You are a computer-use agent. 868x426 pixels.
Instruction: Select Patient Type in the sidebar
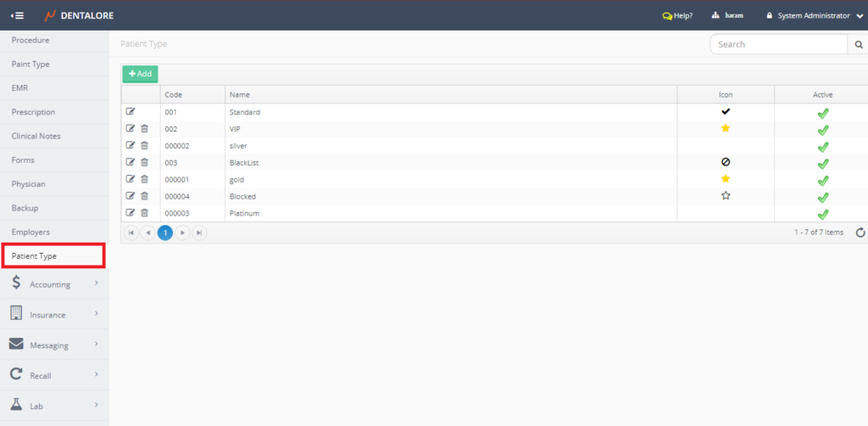[53, 255]
